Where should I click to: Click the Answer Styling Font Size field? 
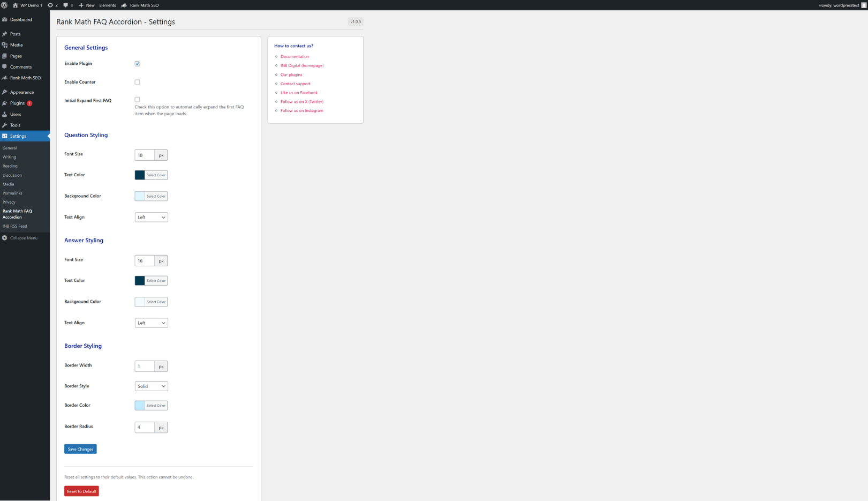tap(145, 261)
